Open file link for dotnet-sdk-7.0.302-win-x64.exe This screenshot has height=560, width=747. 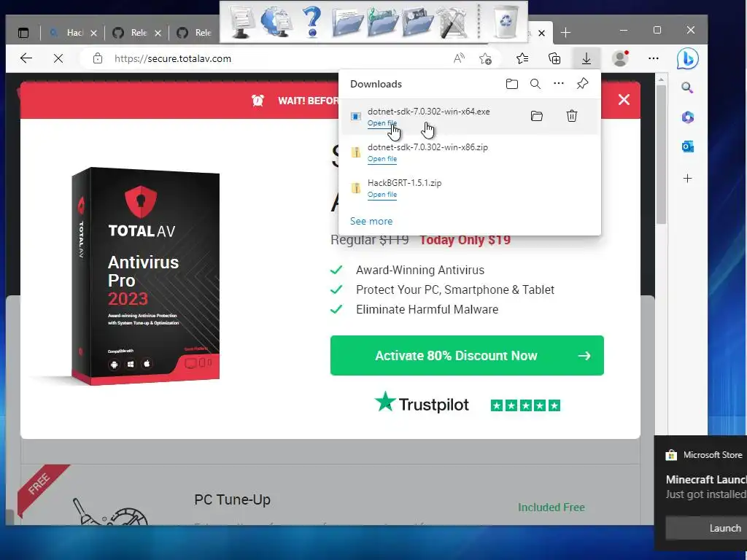382,122
